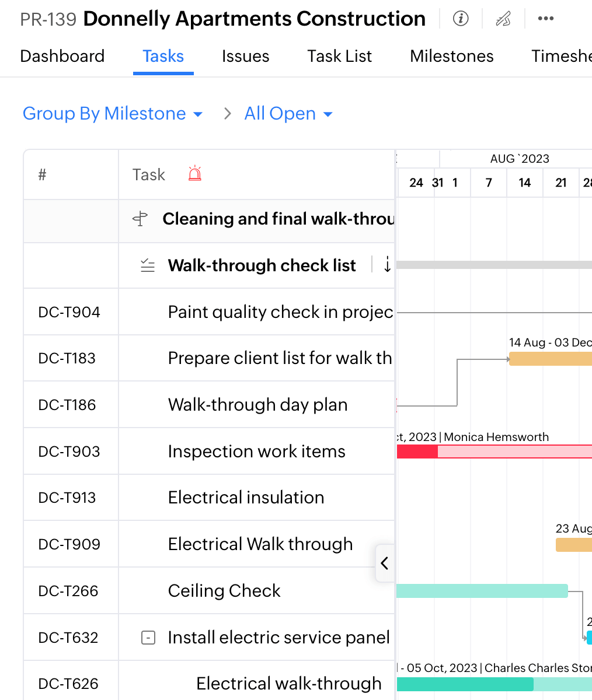Select the Ceiling Check teal Gantt bar
The height and width of the screenshot is (700, 592).
(482, 591)
